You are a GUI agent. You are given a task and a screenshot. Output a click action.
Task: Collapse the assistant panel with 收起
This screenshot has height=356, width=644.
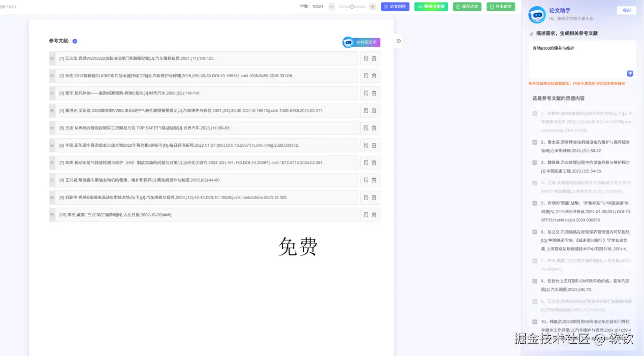[x=626, y=10]
